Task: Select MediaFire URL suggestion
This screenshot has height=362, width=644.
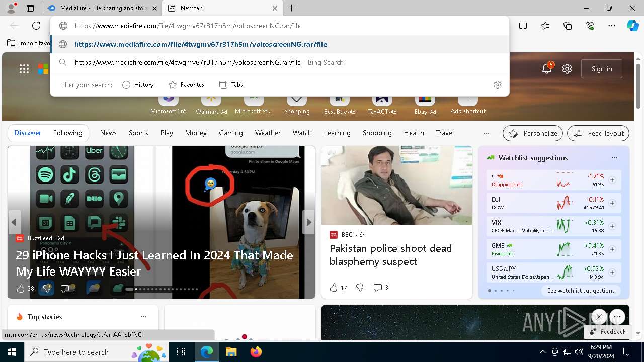Action: click(280, 44)
